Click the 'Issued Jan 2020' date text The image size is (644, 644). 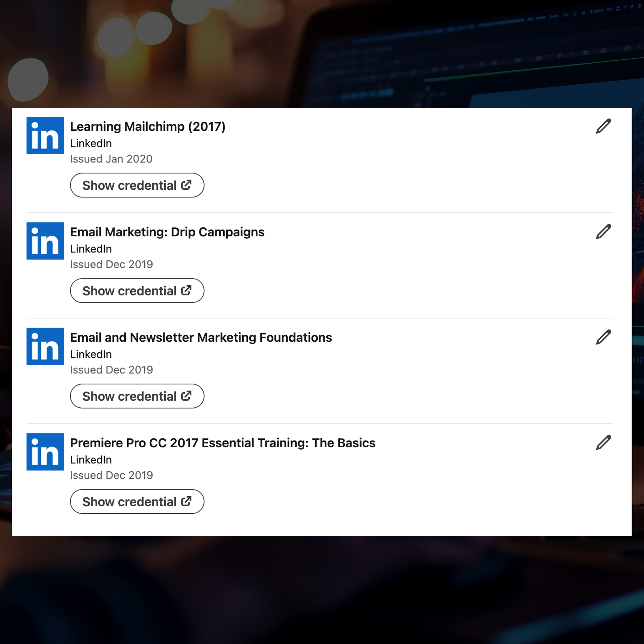(111, 159)
